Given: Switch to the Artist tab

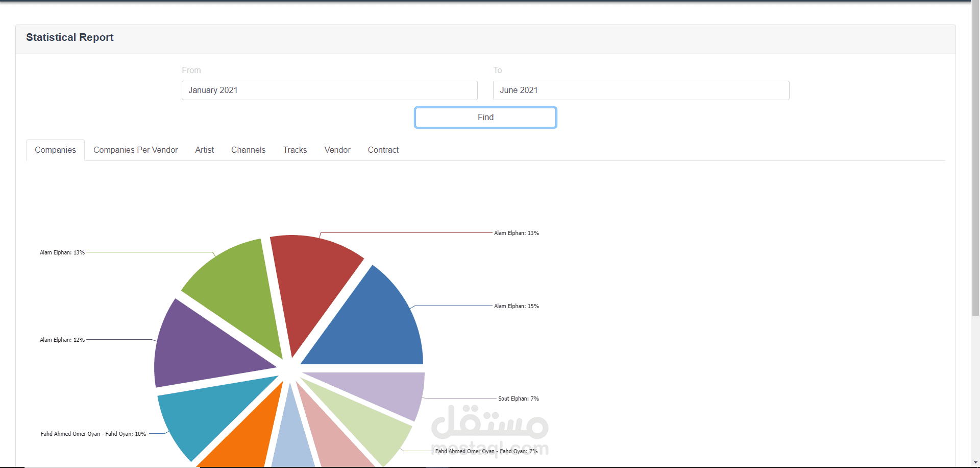Looking at the screenshot, I should (x=204, y=150).
